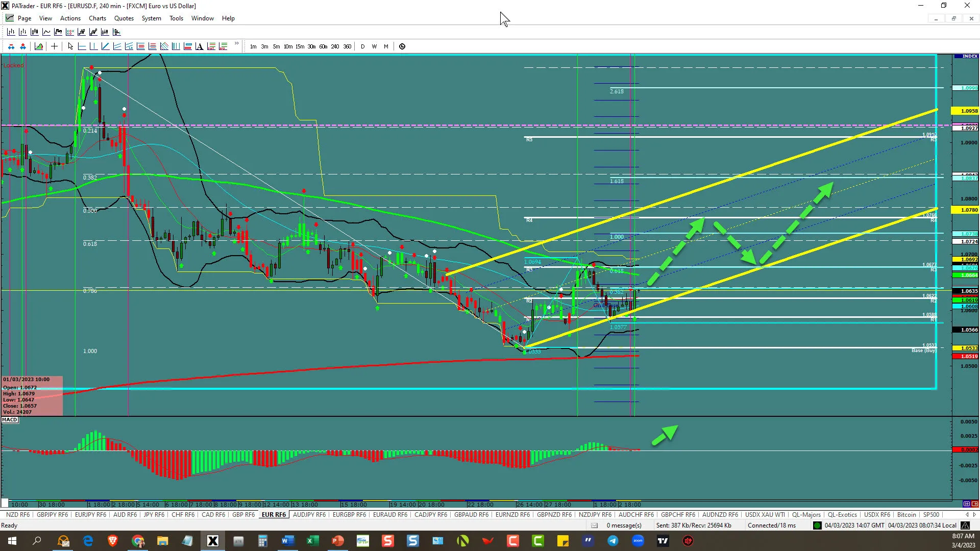Select the vertical time zones tool

176,46
